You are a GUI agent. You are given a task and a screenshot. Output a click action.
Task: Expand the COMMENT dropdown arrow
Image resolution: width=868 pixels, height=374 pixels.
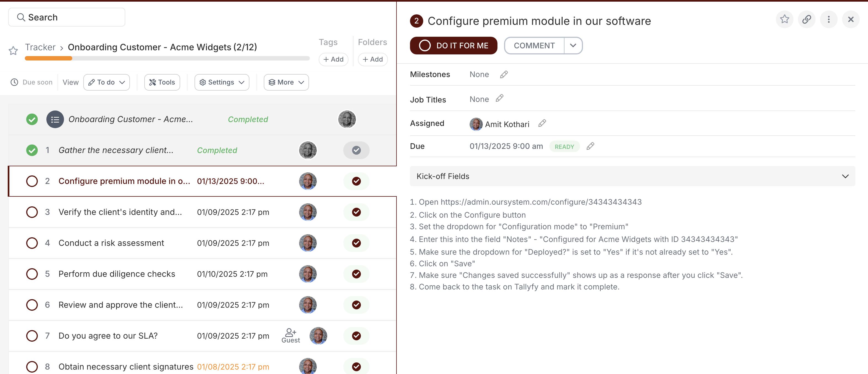[x=573, y=46]
